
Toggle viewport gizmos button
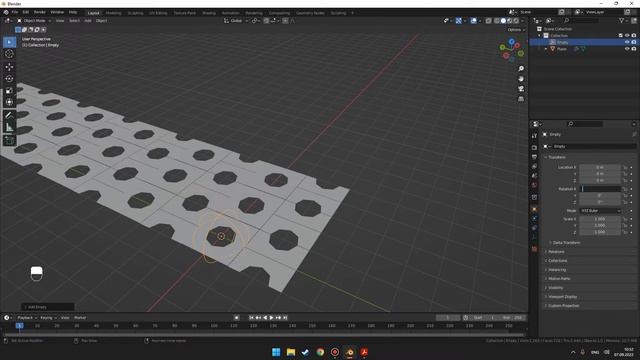(458, 21)
